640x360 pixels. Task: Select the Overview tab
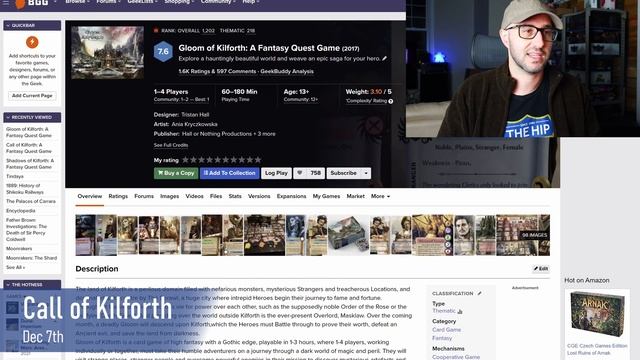point(90,196)
